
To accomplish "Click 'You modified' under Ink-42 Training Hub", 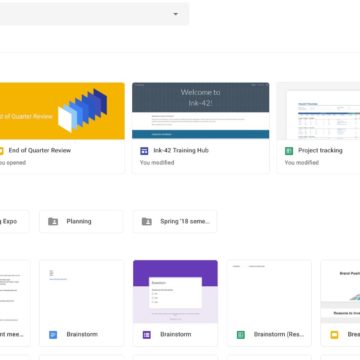I will [x=157, y=163].
